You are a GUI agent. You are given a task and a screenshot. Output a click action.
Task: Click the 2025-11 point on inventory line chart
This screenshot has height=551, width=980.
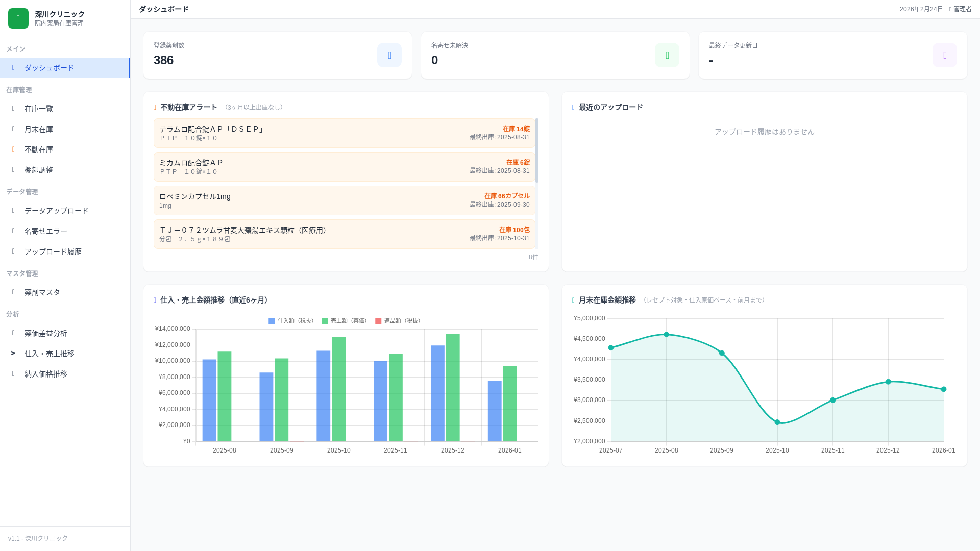pyautogui.click(x=833, y=400)
